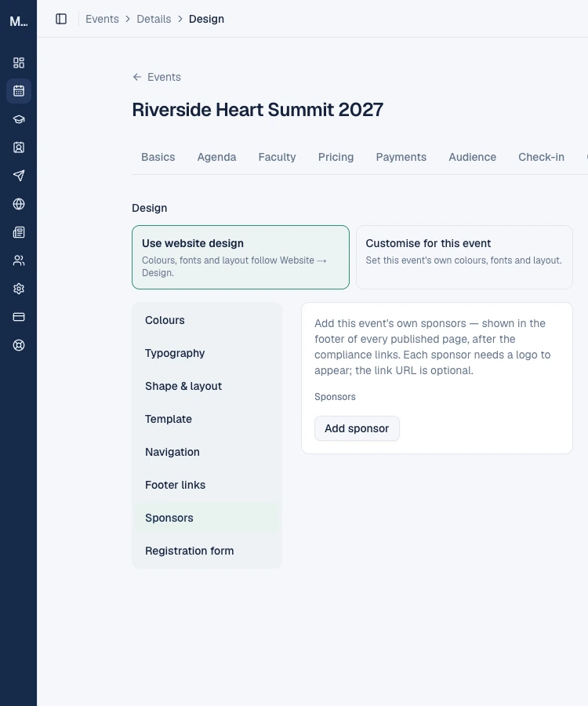Open the dashboard grid icon in sidebar

pyautogui.click(x=19, y=63)
